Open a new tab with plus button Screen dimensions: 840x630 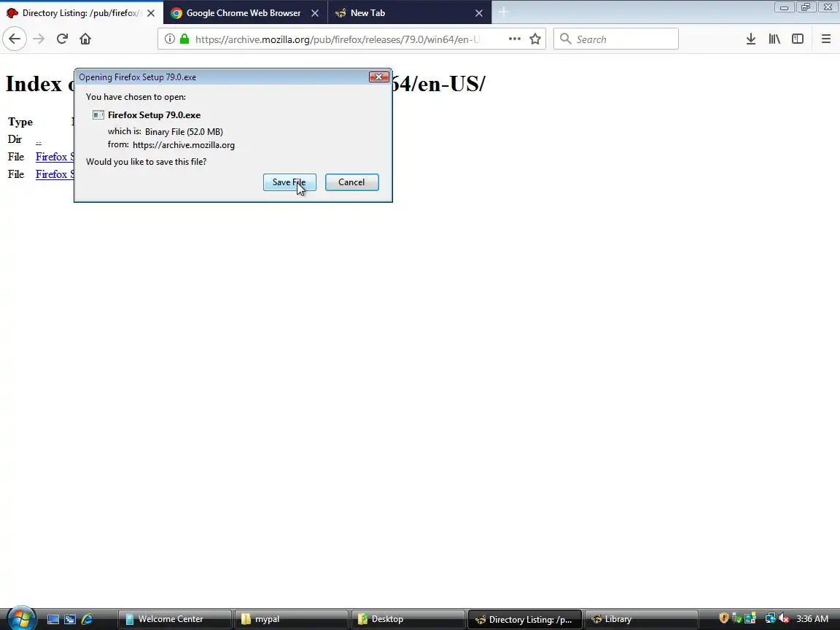pos(503,12)
